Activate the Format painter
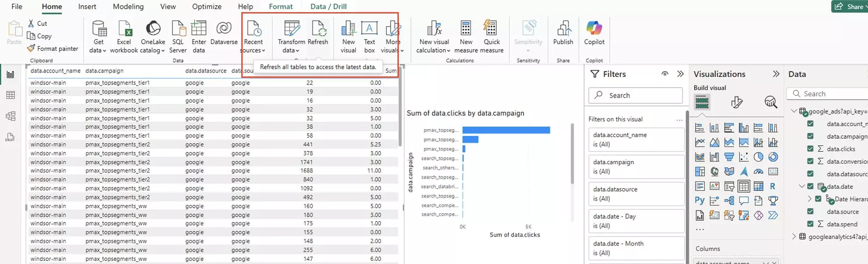Image resolution: width=868 pixels, height=264 pixels. (x=53, y=49)
